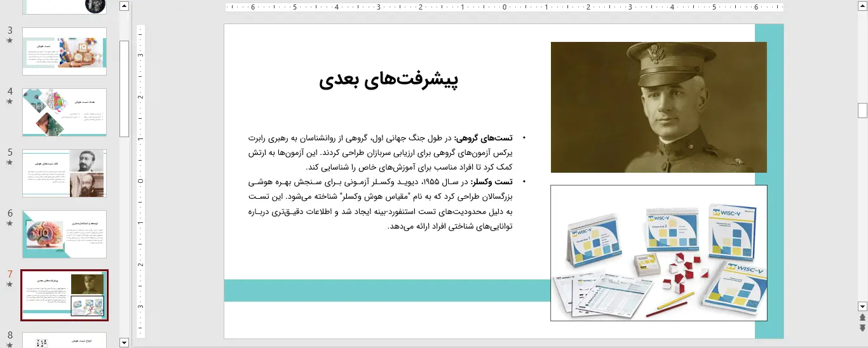The height and width of the screenshot is (348, 868).
Task: Open the partially visible slide 8 thumbnail
Action: point(65,340)
